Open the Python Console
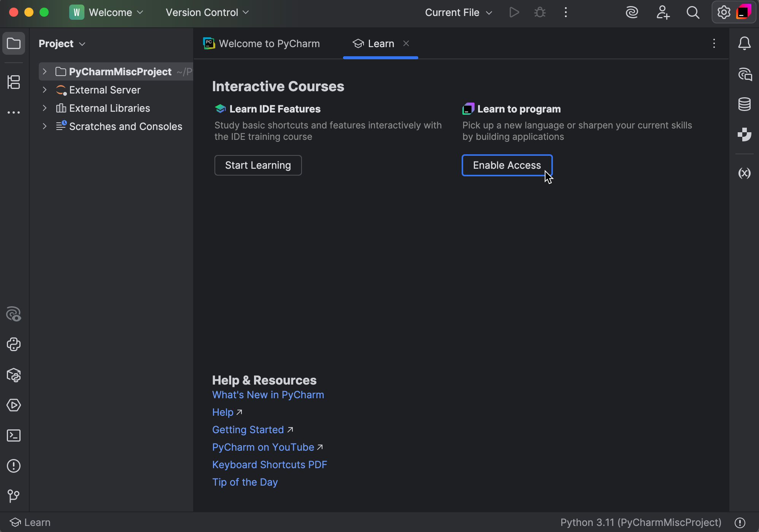Image resolution: width=759 pixels, height=532 pixels. tap(14, 344)
